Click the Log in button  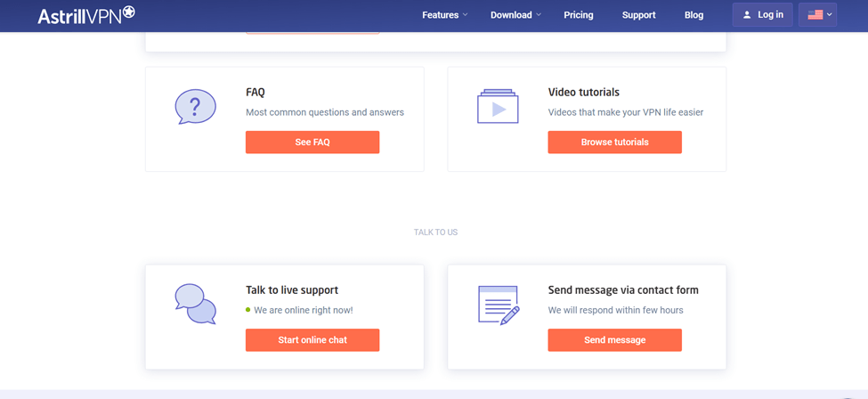point(762,15)
